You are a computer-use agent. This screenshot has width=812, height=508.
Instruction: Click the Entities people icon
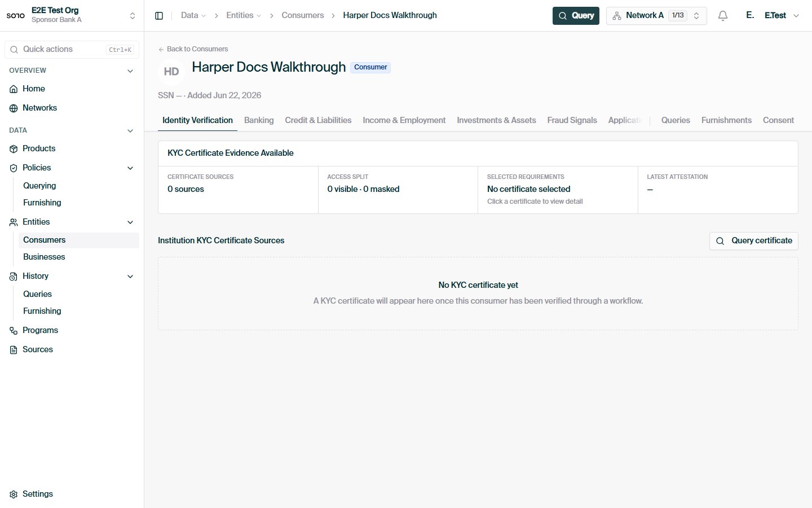point(14,222)
